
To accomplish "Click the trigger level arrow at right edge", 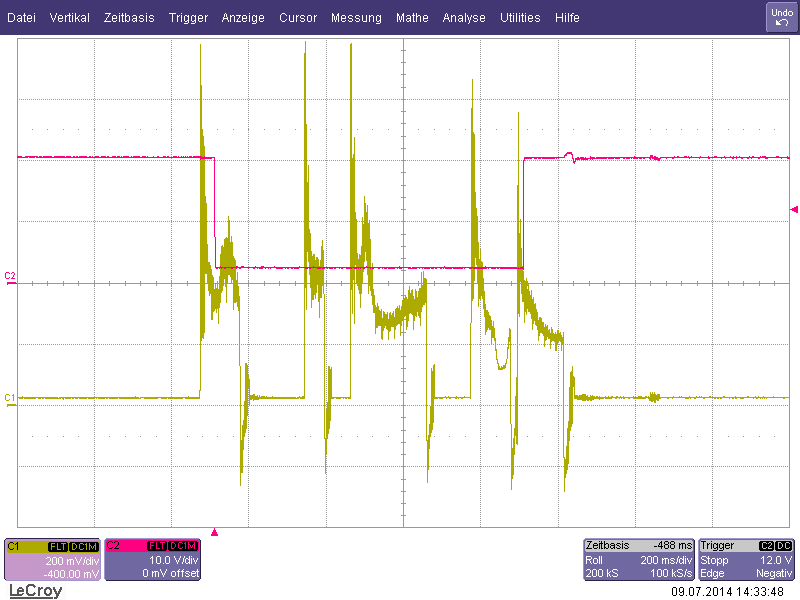I will (794, 209).
